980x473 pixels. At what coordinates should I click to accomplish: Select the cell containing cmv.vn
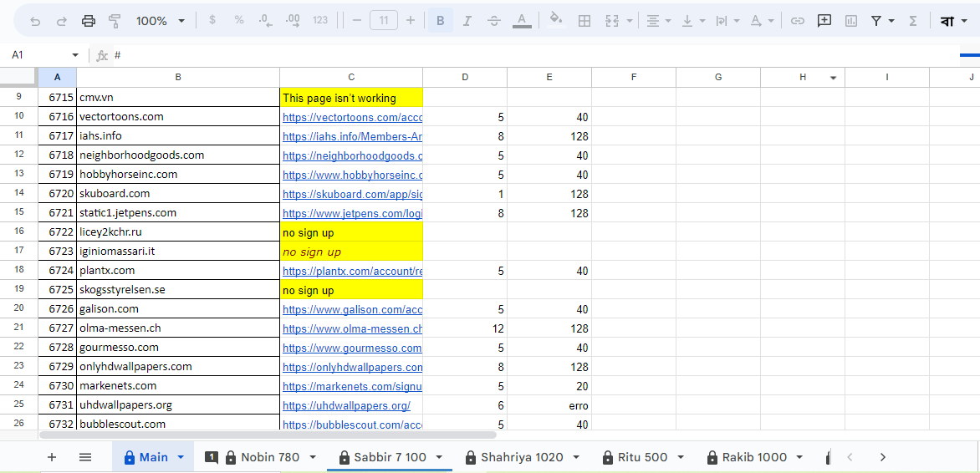(x=177, y=98)
